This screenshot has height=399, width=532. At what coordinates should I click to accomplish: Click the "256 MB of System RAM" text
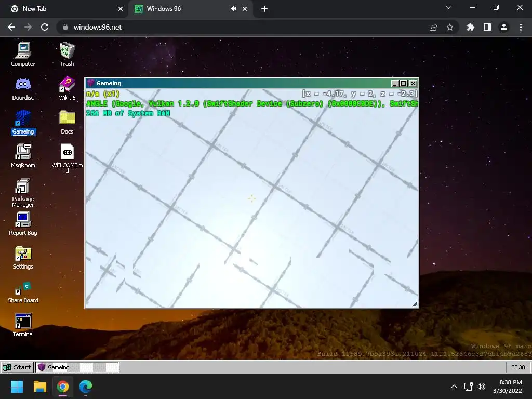point(128,113)
